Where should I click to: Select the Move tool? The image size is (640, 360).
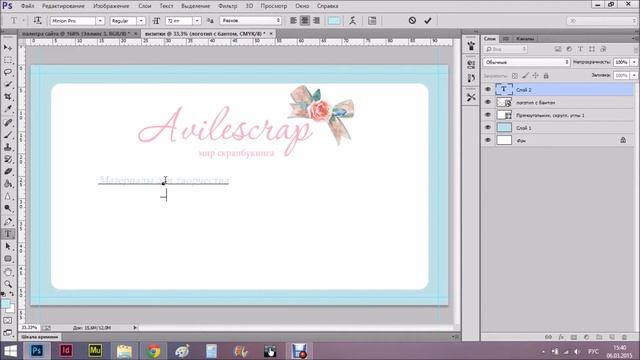tap(8, 48)
